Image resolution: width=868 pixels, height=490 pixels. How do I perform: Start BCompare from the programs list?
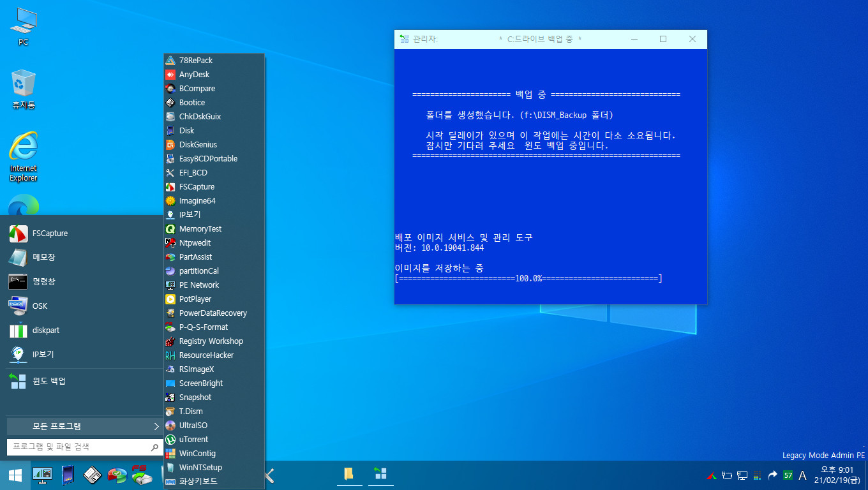coord(214,88)
